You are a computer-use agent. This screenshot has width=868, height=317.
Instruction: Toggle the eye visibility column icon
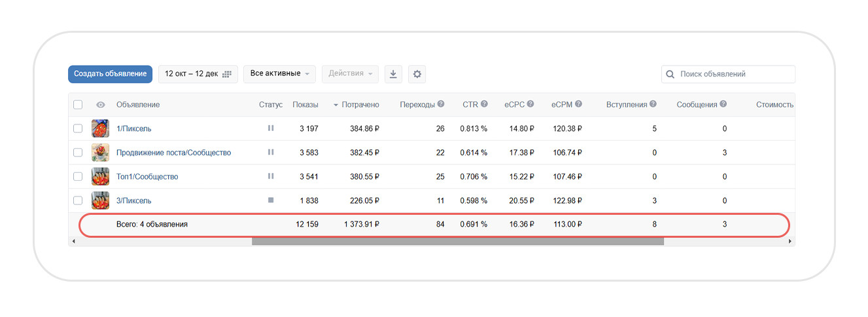click(100, 105)
